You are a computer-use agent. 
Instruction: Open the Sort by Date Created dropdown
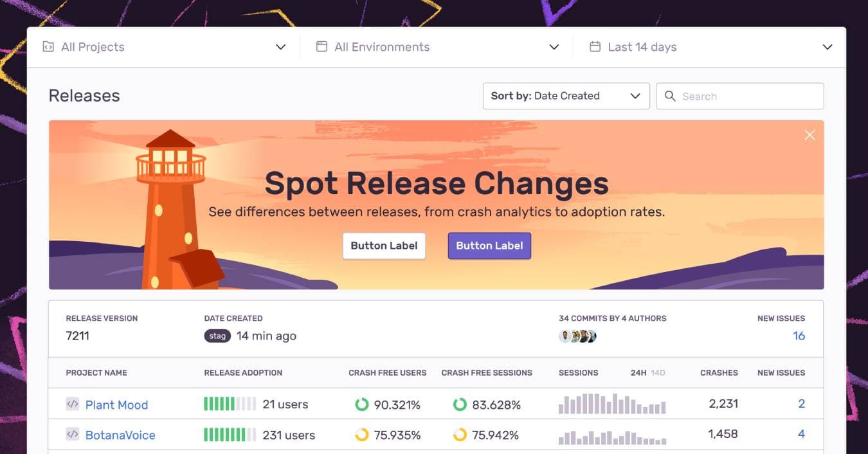click(566, 96)
